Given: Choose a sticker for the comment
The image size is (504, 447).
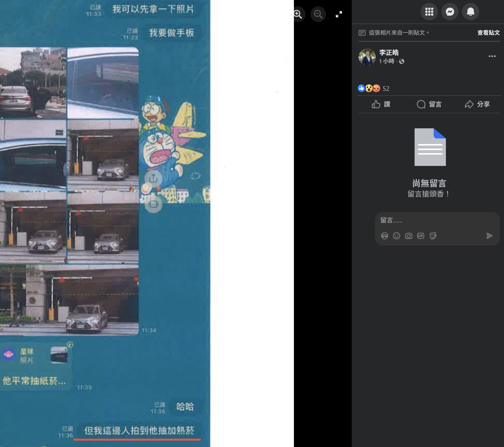Looking at the screenshot, I should [x=433, y=236].
